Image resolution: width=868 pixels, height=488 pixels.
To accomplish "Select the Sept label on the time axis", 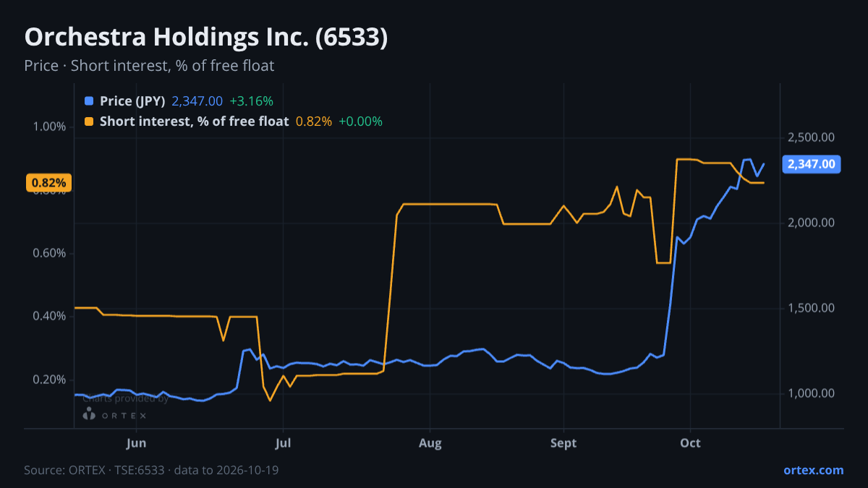I will click(x=563, y=443).
